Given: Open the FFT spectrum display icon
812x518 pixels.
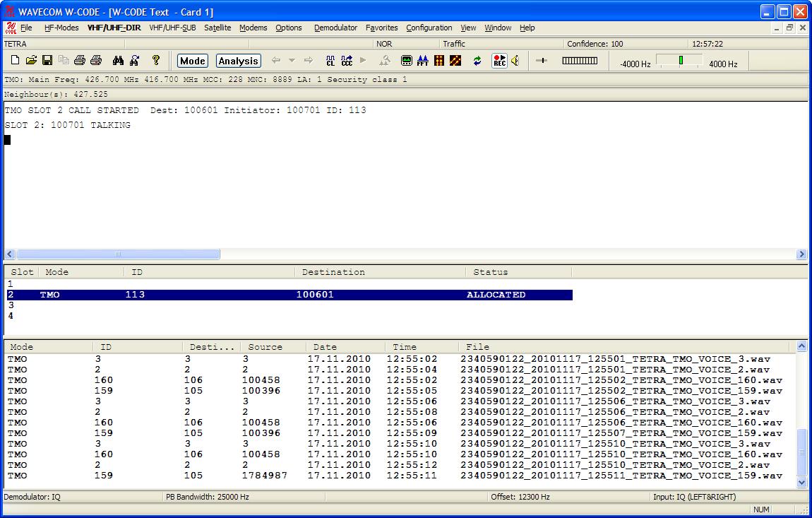Looking at the screenshot, I should point(422,61).
